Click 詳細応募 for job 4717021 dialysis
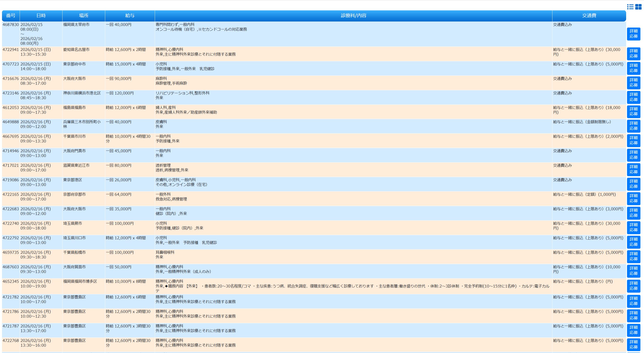 click(633, 169)
